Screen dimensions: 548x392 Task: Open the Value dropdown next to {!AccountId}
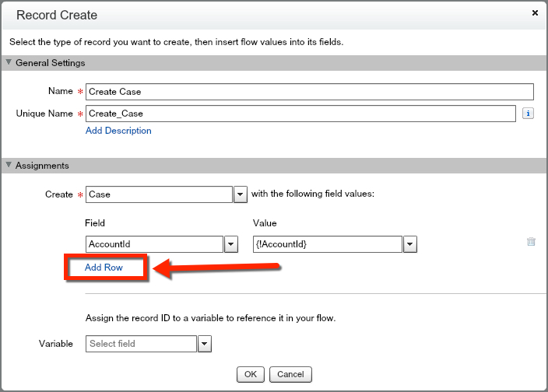click(410, 244)
